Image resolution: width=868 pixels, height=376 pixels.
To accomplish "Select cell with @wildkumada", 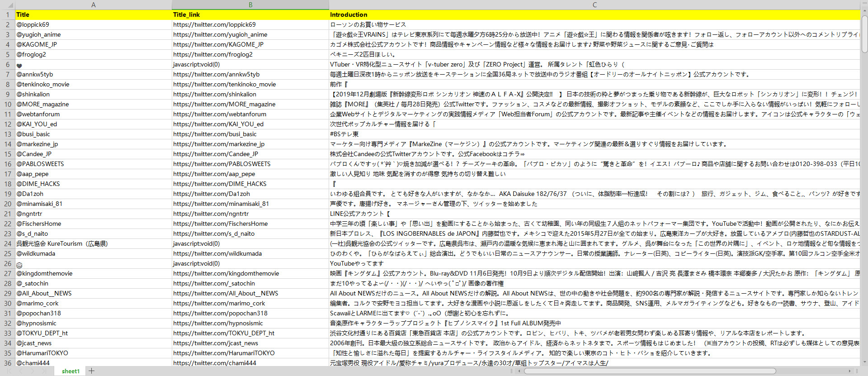I will tap(94, 253).
